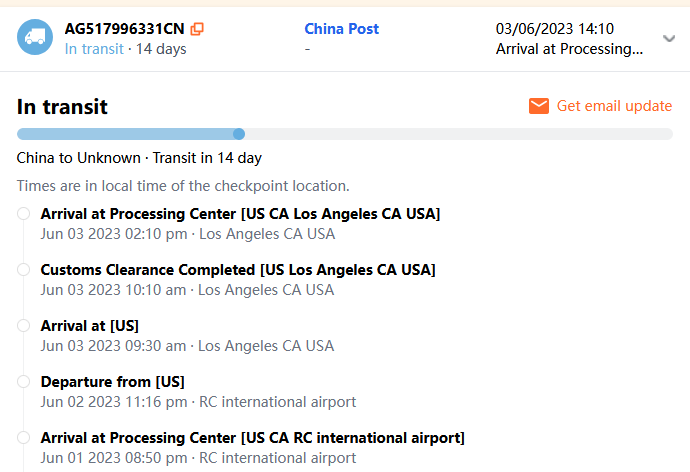Screen dimensions: 690x472
Task: Open the China Post carrier link
Action: (x=342, y=29)
